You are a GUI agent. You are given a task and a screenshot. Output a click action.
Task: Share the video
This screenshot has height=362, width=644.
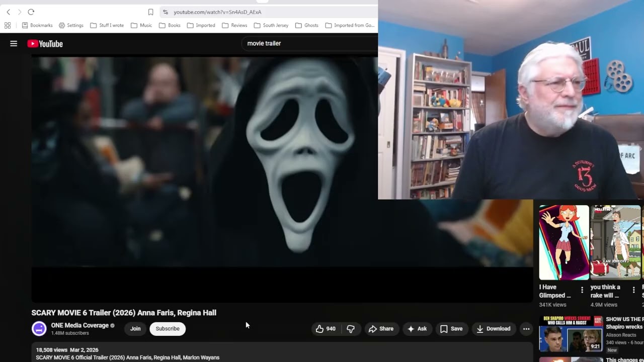[x=381, y=329]
